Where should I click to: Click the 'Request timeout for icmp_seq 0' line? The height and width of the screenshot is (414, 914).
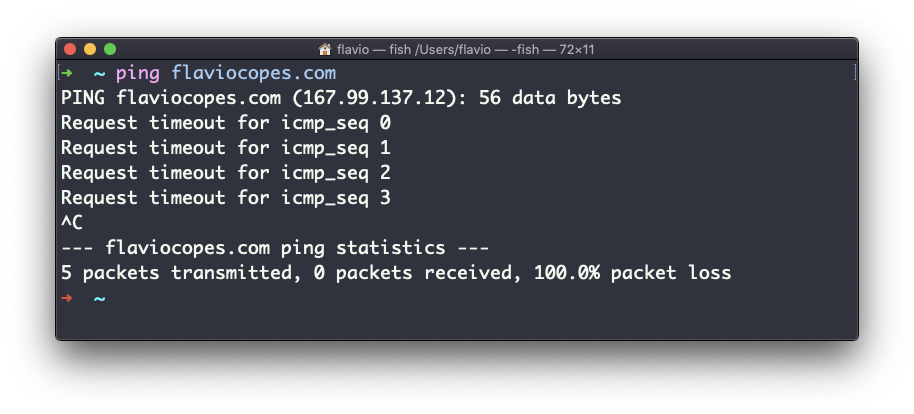(226, 123)
